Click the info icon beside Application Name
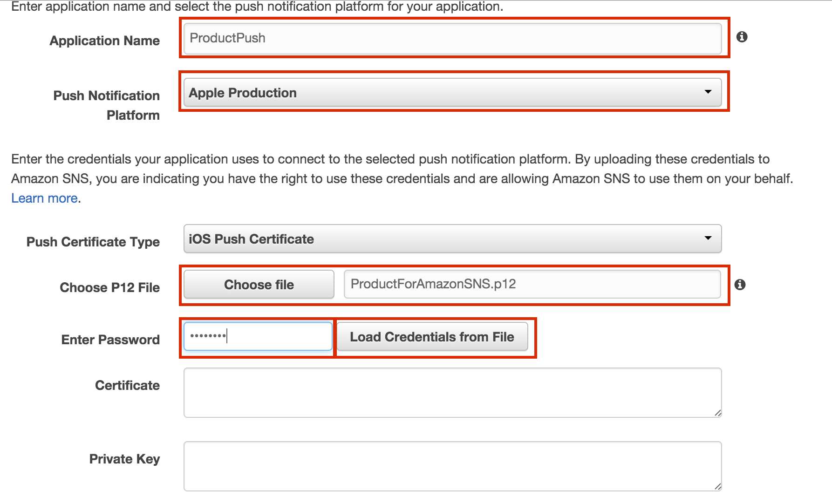Screen dimensions: 832x504 tap(742, 37)
